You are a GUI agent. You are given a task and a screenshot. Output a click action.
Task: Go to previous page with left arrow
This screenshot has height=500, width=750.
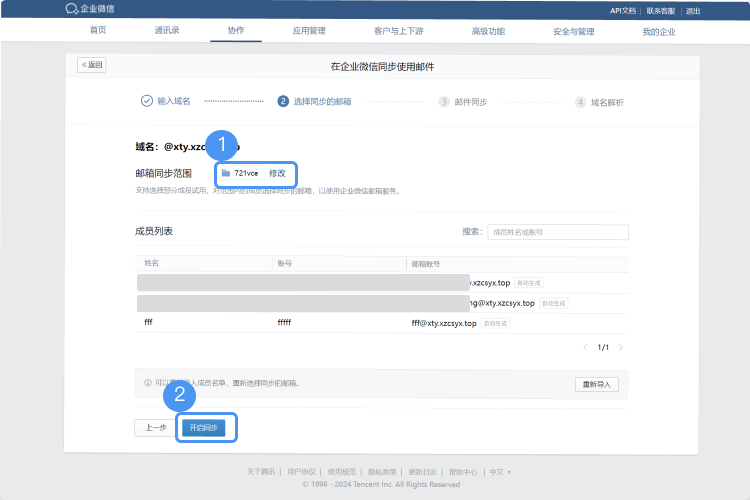pos(585,347)
